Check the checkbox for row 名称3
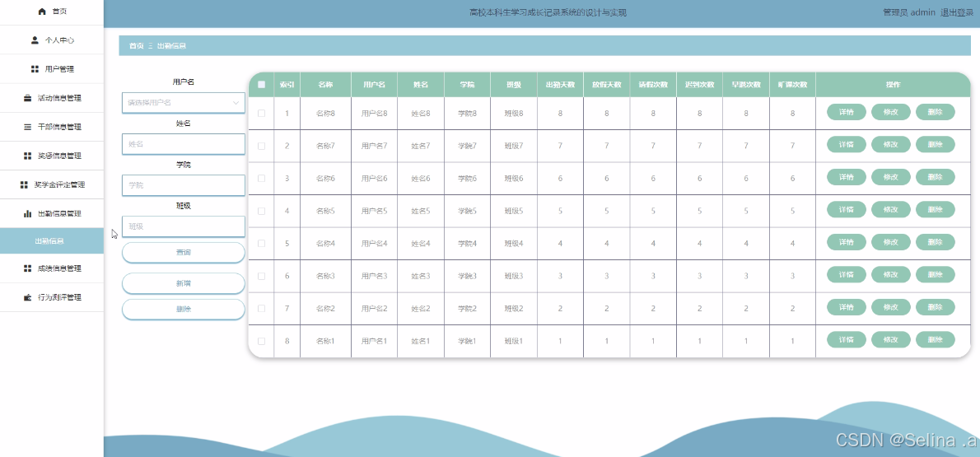The height and width of the screenshot is (457, 980). tap(261, 276)
